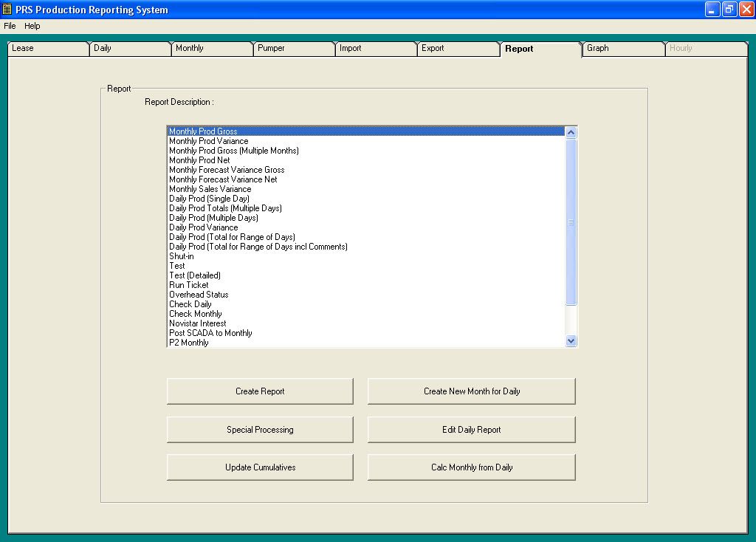The width and height of the screenshot is (756, 542).
Task: Click the Edit Daily Report button
Action: click(470, 429)
